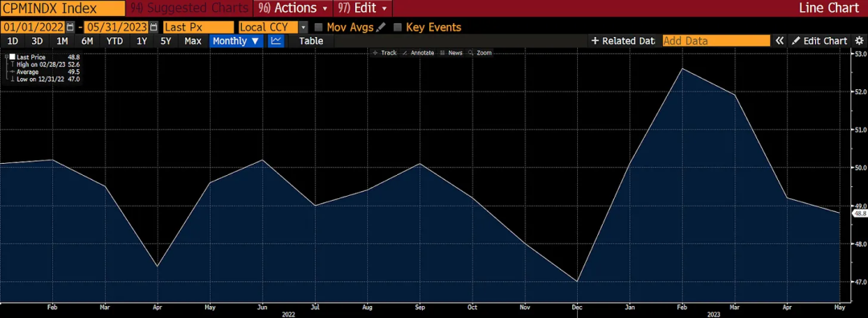
Task: Click the double-chevron collapse icon
Action: tap(780, 41)
